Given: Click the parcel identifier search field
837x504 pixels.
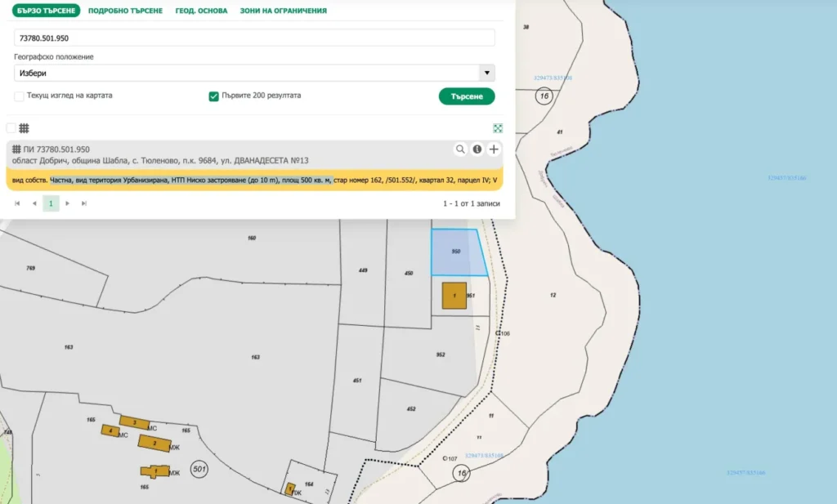Looking at the screenshot, I should [254, 38].
